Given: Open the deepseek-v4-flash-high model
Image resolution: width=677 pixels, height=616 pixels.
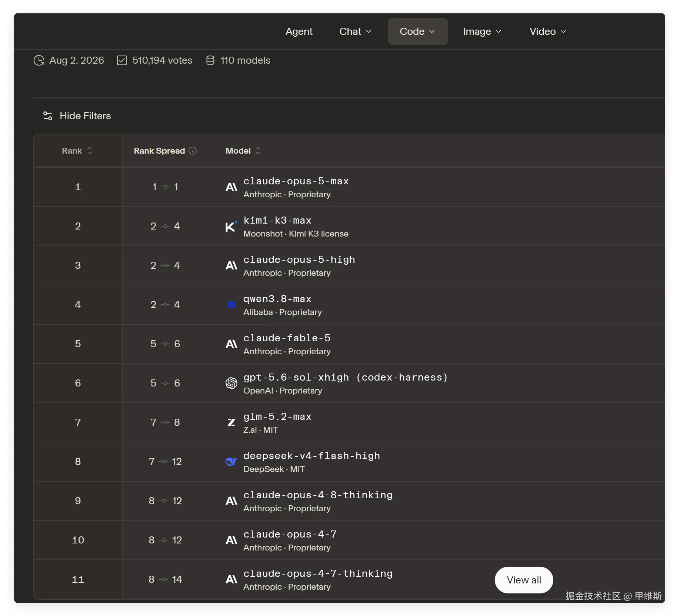Looking at the screenshot, I should point(311,456).
